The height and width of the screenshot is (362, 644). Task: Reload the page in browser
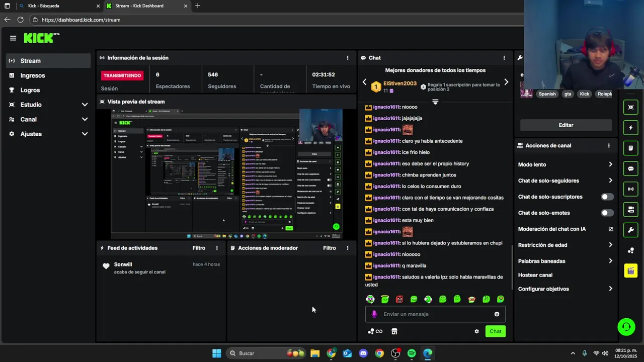[20, 20]
